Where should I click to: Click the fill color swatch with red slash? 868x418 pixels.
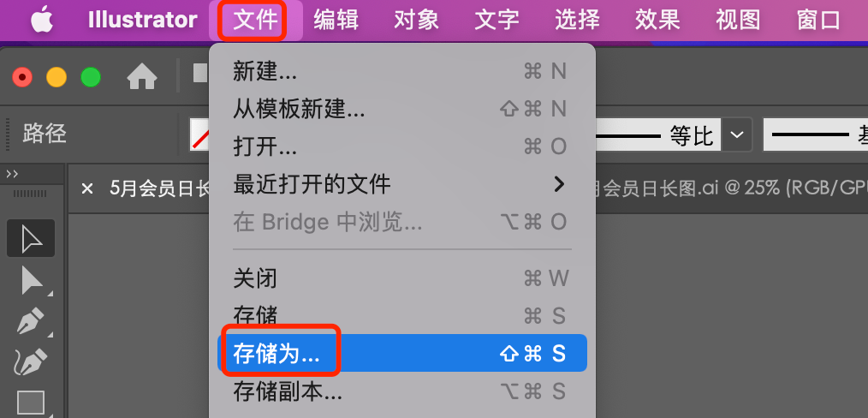pyautogui.click(x=199, y=134)
